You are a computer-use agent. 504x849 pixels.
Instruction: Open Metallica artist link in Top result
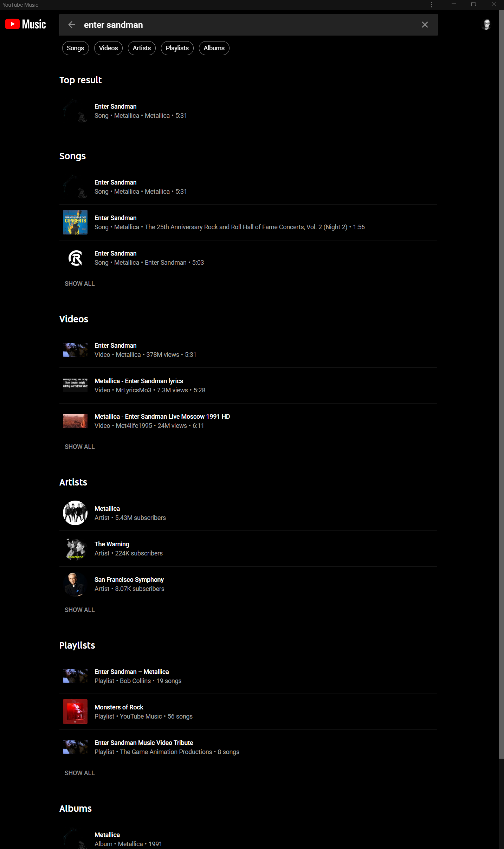click(x=127, y=116)
